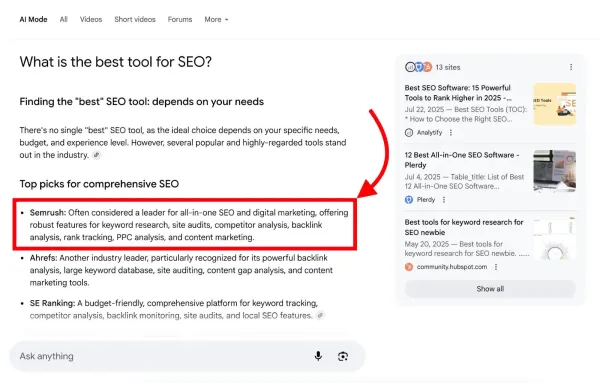This screenshot has height=383, width=600.
Task: Click the 'Jul 22, 2025' result snippet
Action: [x=466, y=114]
